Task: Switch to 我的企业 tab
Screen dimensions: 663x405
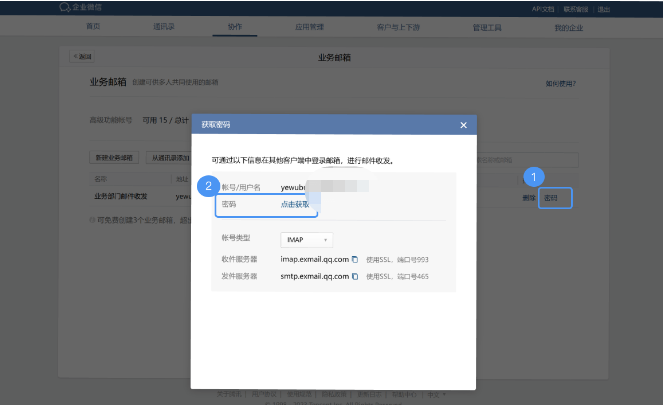Action: [x=568, y=27]
